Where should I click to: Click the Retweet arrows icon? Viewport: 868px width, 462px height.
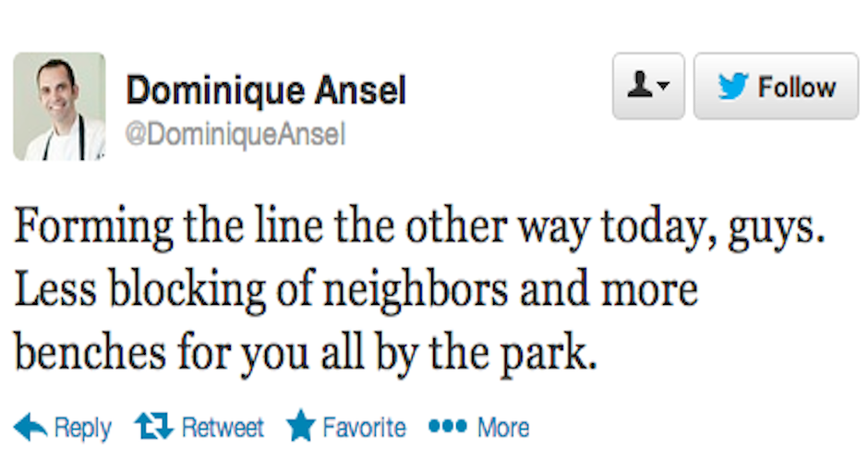coord(153,427)
